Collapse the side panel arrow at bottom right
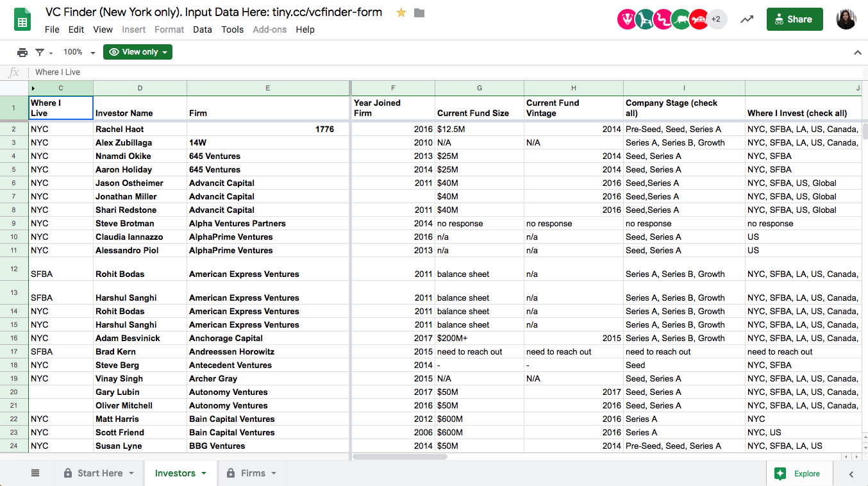Image resolution: width=868 pixels, height=486 pixels. pos(851,474)
